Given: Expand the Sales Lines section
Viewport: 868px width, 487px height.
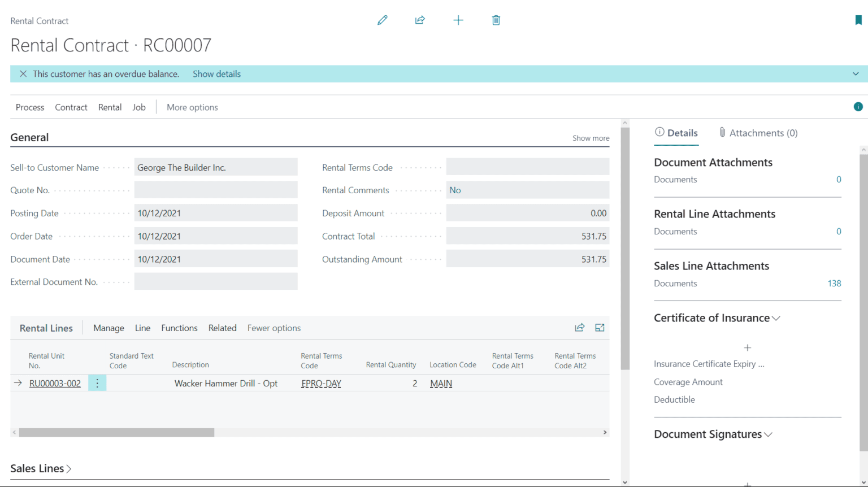Looking at the screenshot, I should pos(67,468).
